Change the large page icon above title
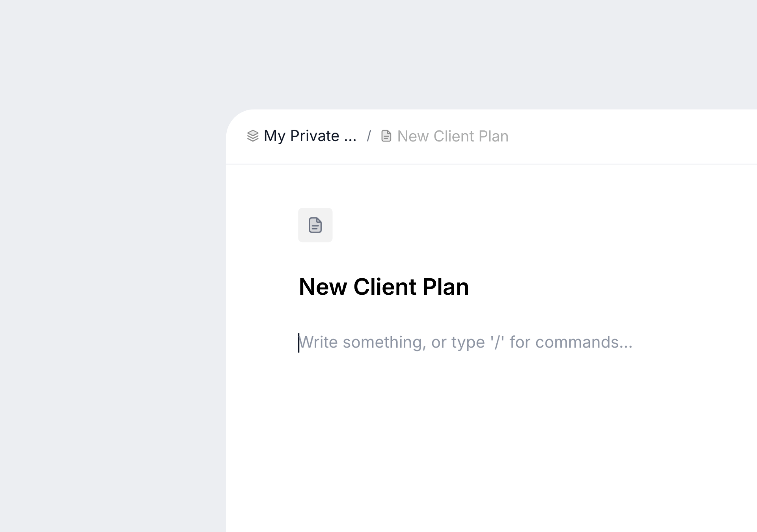The height and width of the screenshot is (532, 757). click(x=315, y=225)
